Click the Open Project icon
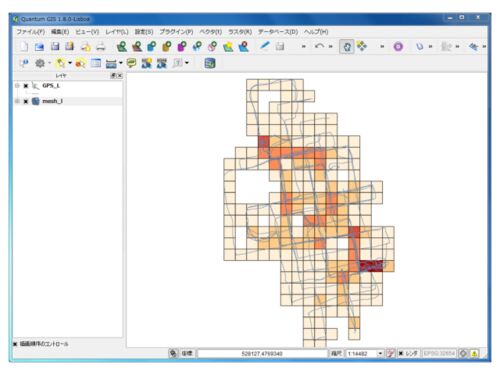500x375 pixels. [39, 46]
